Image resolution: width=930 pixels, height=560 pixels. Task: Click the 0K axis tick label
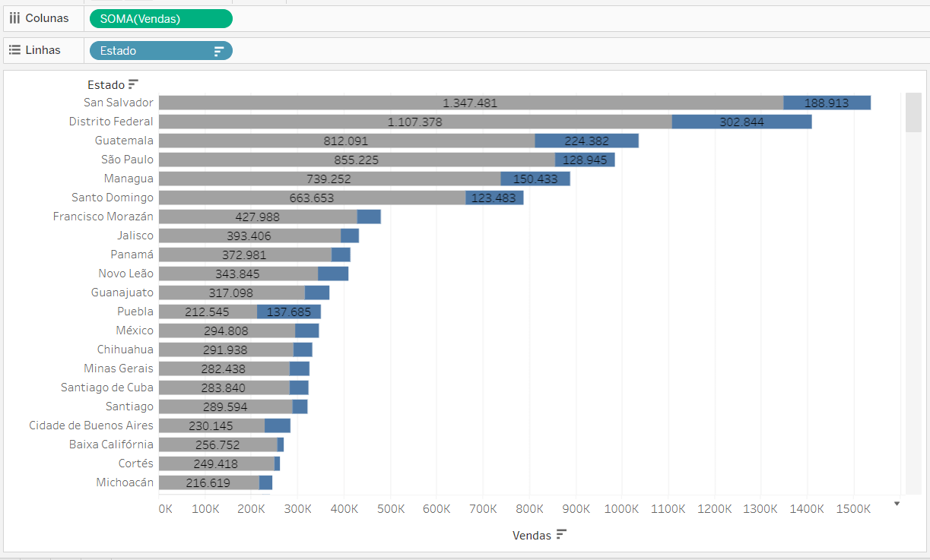coord(165,509)
